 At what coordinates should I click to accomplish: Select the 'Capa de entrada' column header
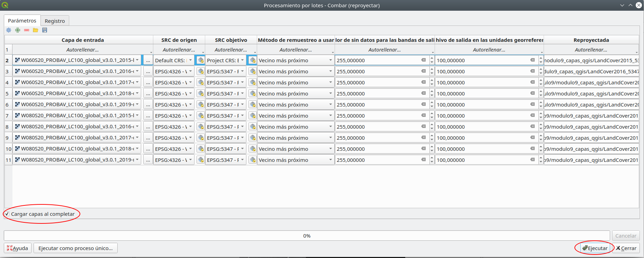pyautogui.click(x=83, y=40)
